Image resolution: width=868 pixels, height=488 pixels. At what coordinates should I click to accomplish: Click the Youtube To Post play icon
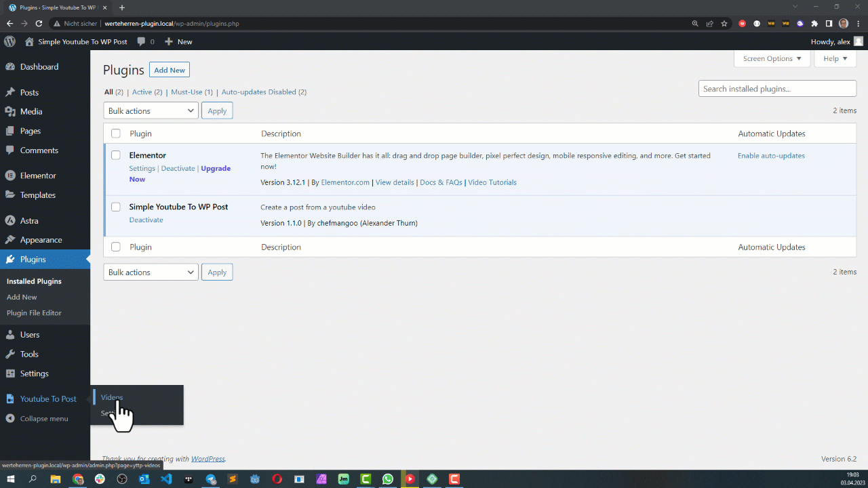[x=10, y=399]
